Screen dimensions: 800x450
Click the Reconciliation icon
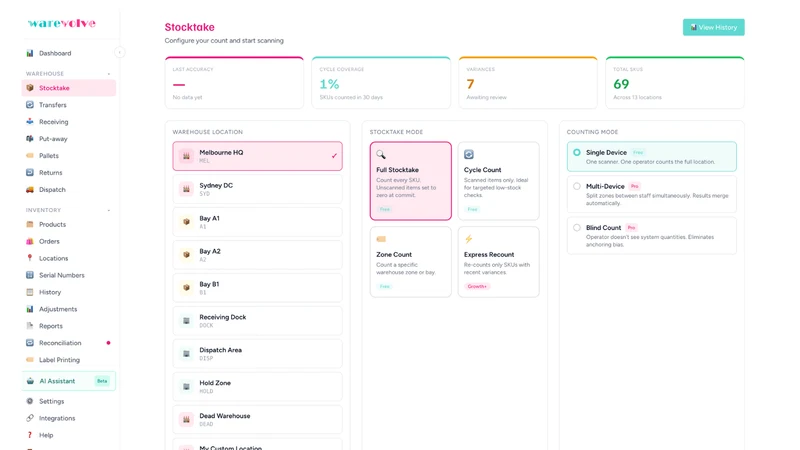pyautogui.click(x=30, y=343)
